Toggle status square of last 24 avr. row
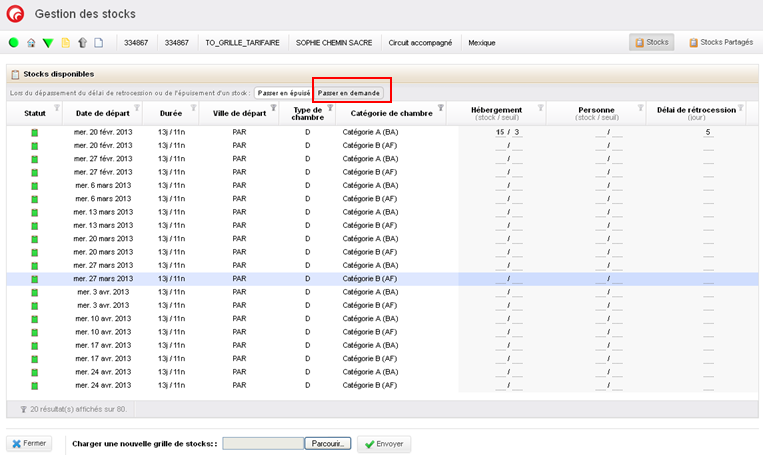Screen dimensions: 763x455 coord(34,384)
